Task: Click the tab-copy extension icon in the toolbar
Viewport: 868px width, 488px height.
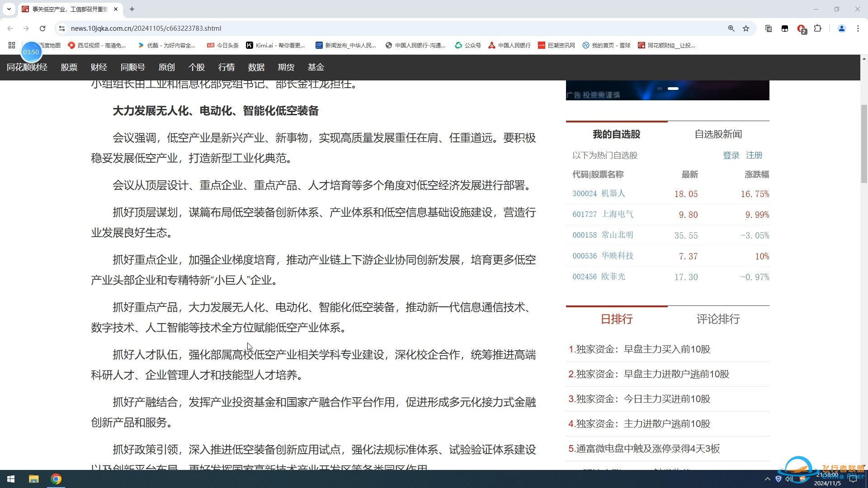Action: [x=769, y=28]
